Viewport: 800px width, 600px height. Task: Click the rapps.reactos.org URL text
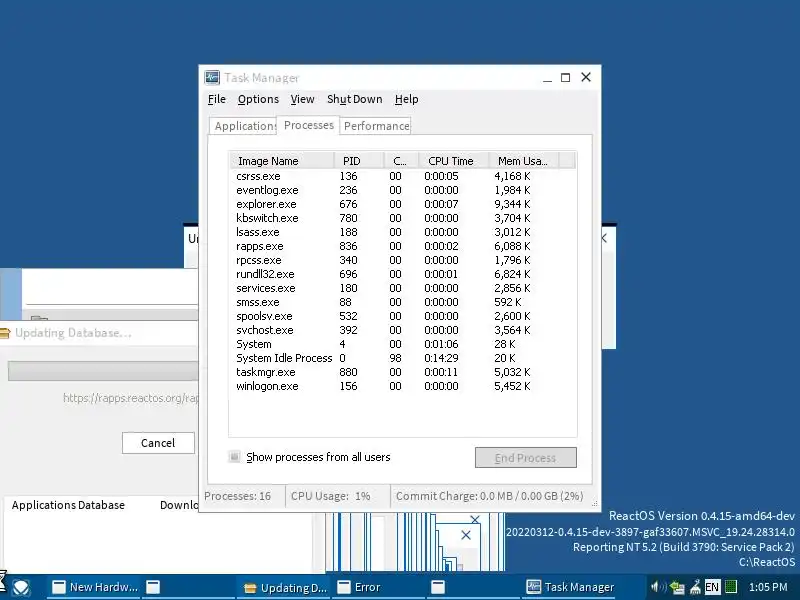(x=131, y=398)
